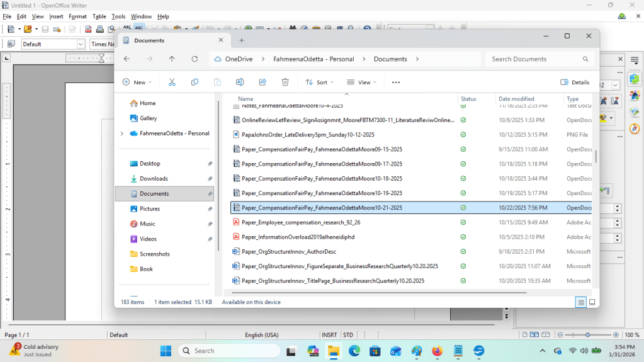Open the Format menu in Writer
This screenshot has width=644, height=362.
[77, 16]
